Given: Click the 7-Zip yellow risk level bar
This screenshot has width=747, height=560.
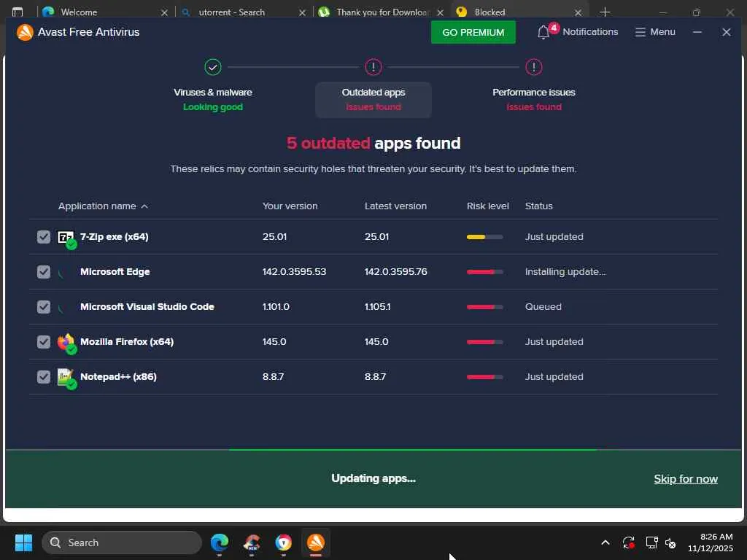Looking at the screenshot, I should [x=484, y=237].
